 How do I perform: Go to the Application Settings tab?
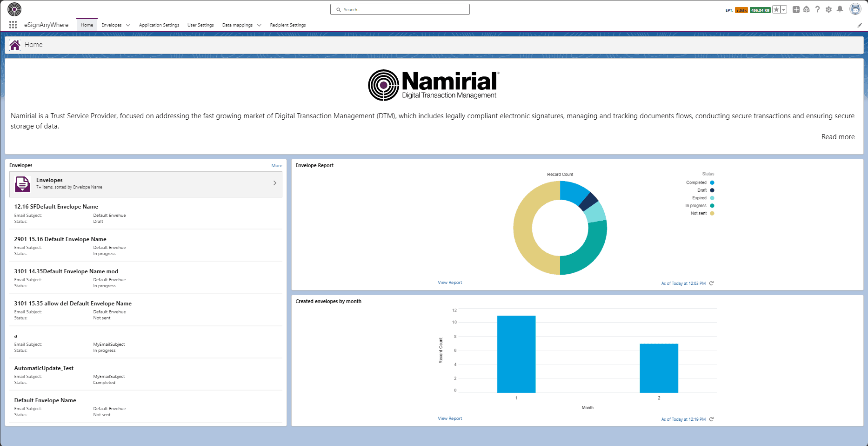tap(159, 25)
